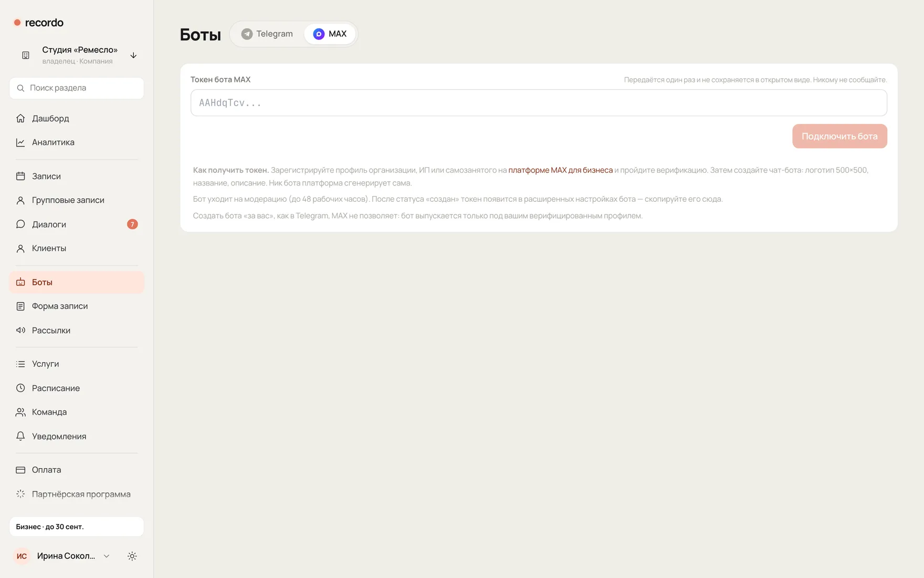Open Аналитика via its chart icon
This screenshot has width=924, height=578.
pos(20,142)
